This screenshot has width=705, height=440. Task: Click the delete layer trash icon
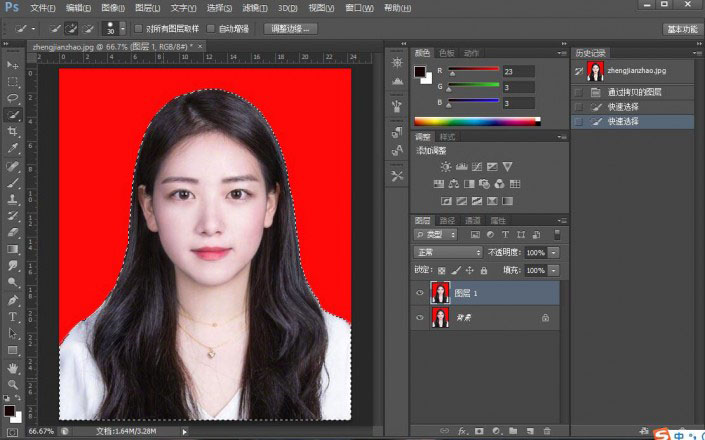(547, 430)
